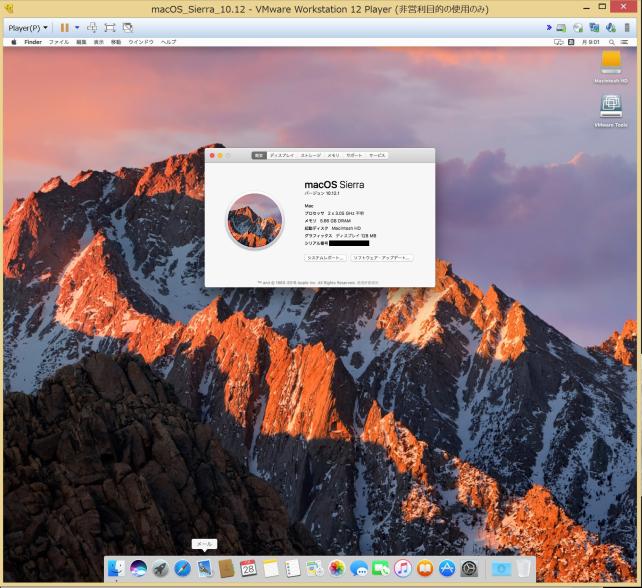Screen dimensions: 642x588
Task: Open the power options arrow beside pause
Action: (x=77, y=28)
